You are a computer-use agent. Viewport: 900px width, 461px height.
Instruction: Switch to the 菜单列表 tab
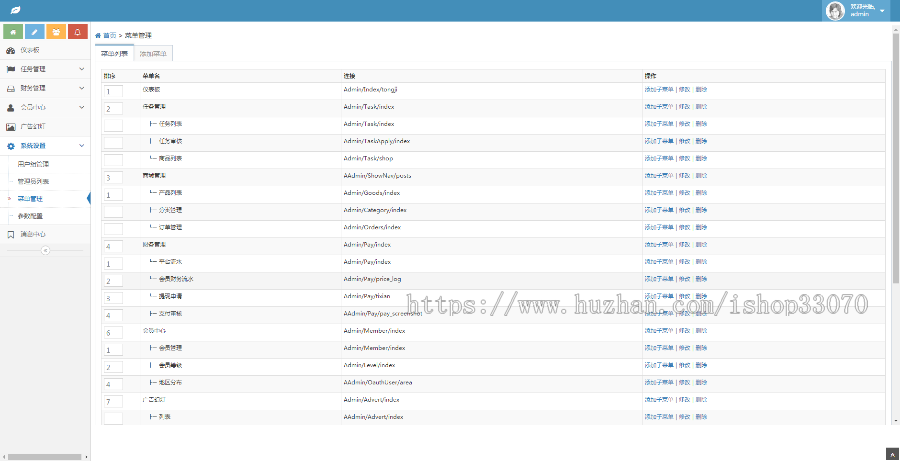point(114,53)
